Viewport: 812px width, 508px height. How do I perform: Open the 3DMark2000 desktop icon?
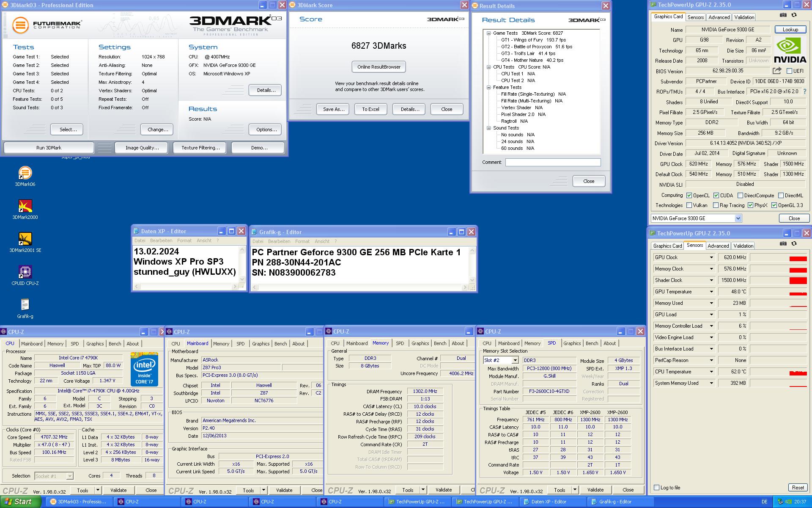[x=25, y=209]
